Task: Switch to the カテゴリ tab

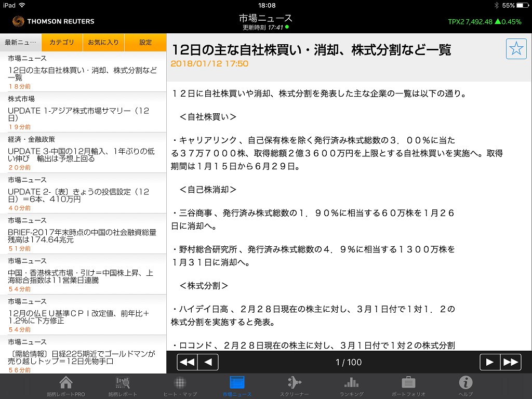Action: 62,43
